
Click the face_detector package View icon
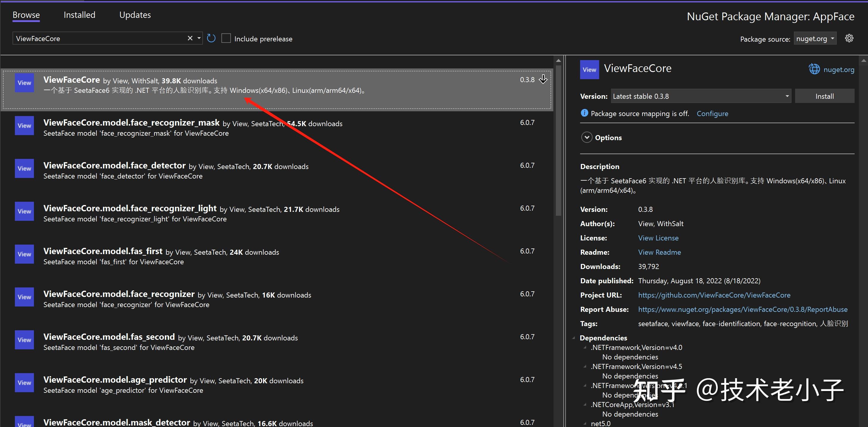24,168
